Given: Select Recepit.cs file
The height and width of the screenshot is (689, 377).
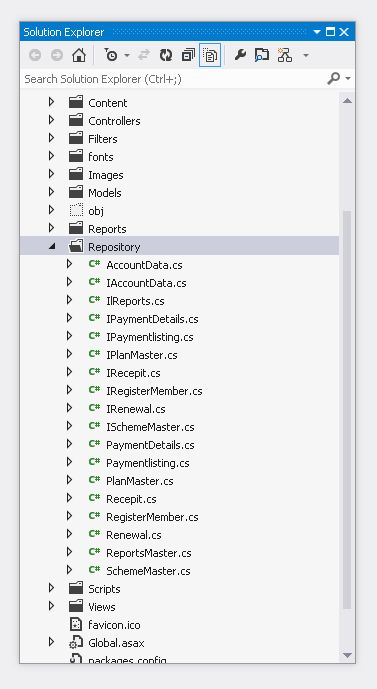Looking at the screenshot, I should 131,499.
